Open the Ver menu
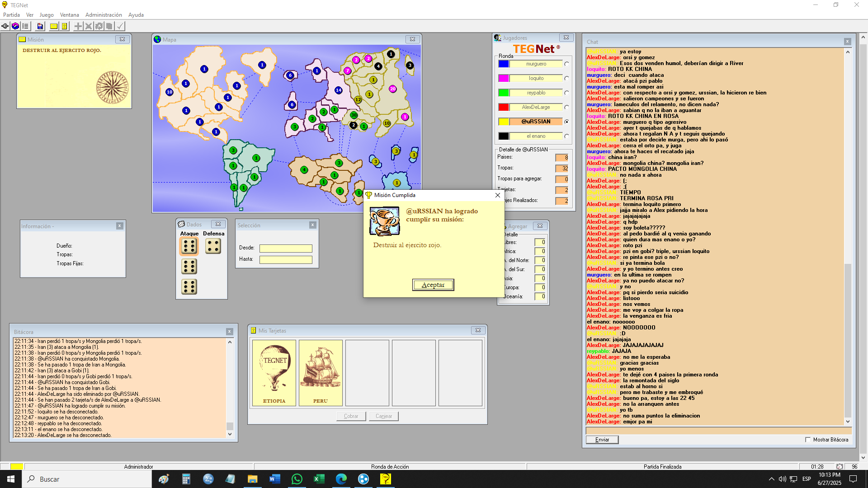The width and height of the screenshot is (868, 488). [30, 15]
